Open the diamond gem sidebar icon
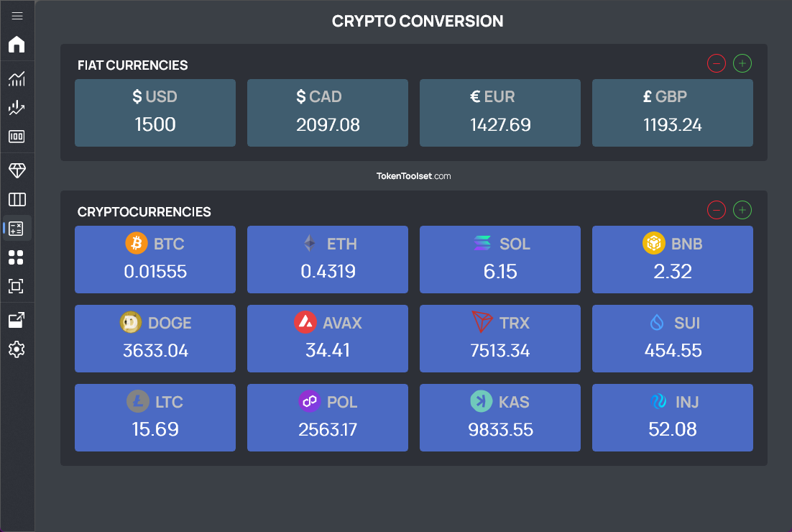The height and width of the screenshot is (532, 792). coord(17,171)
